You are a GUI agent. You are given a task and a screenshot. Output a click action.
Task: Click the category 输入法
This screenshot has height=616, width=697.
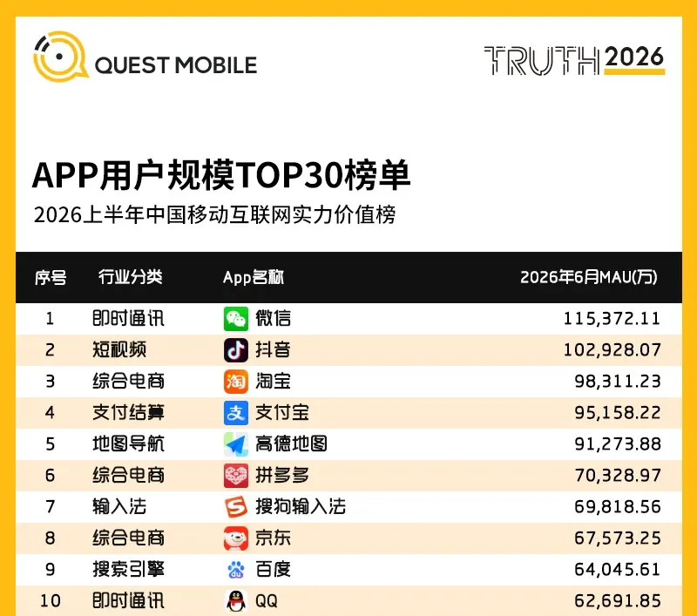(x=119, y=507)
